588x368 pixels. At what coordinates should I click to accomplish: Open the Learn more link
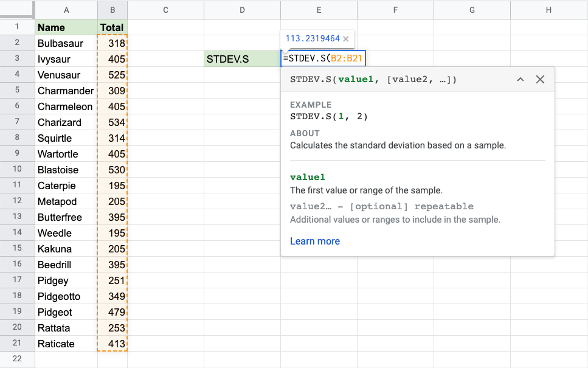[x=314, y=241]
